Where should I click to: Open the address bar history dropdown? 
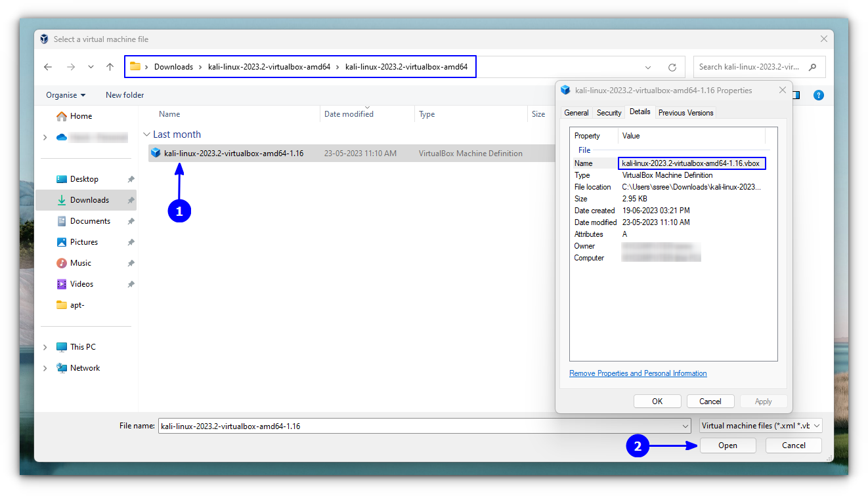648,67
